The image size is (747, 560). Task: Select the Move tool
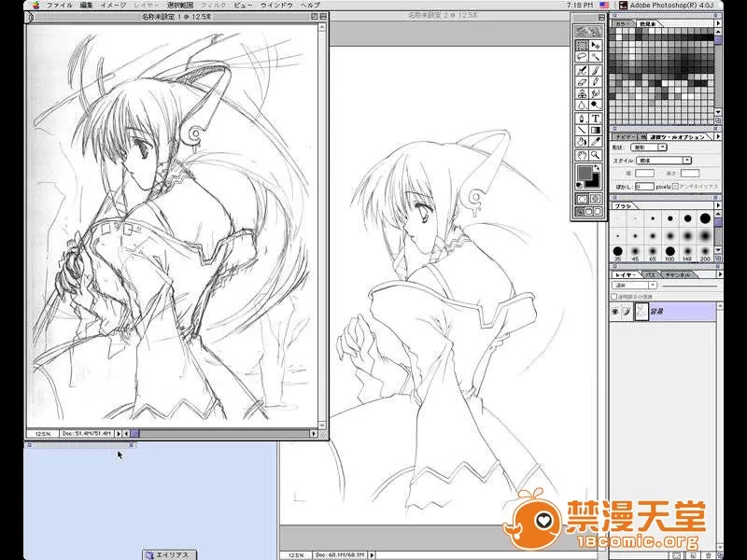[595, 45]
